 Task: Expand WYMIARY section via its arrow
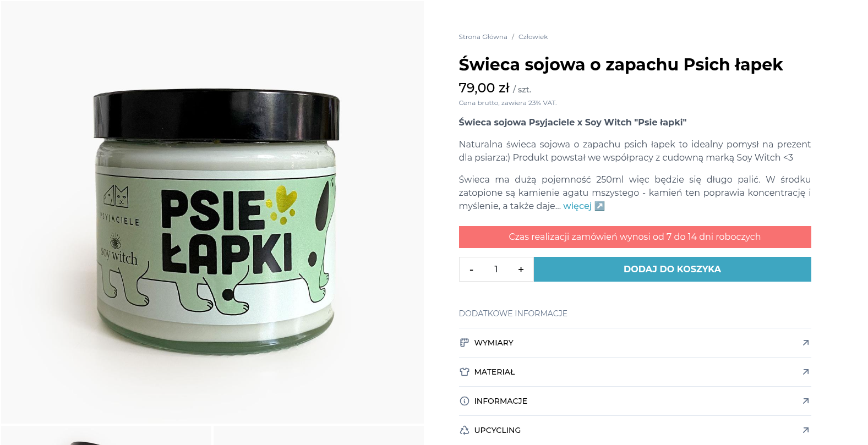[x=805, y=343]
